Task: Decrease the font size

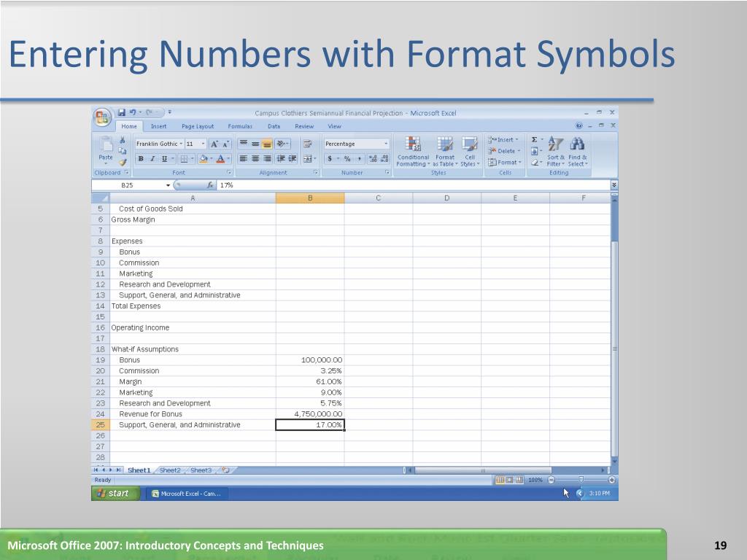Action: (226, 144)
